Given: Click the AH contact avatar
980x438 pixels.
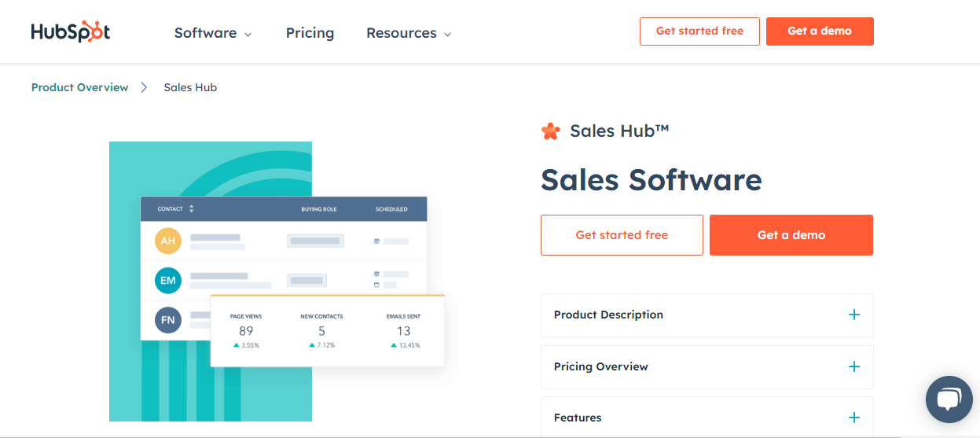Looking at the screenshot, I should point(168,241).
